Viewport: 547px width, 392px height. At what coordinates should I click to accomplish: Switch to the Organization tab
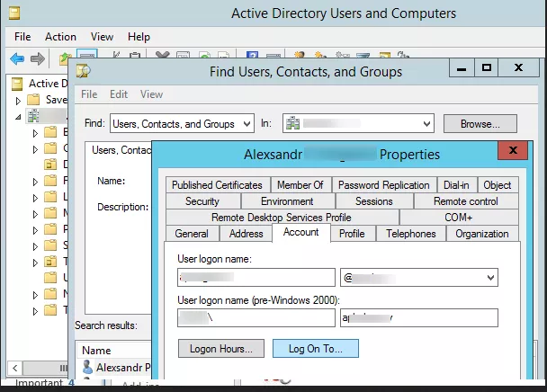[x=481, y=234]
